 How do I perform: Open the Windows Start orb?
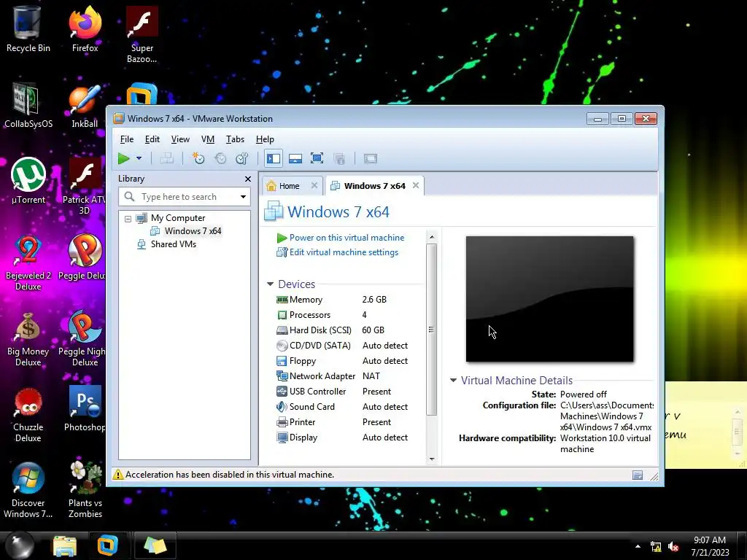tap(19, 545)
